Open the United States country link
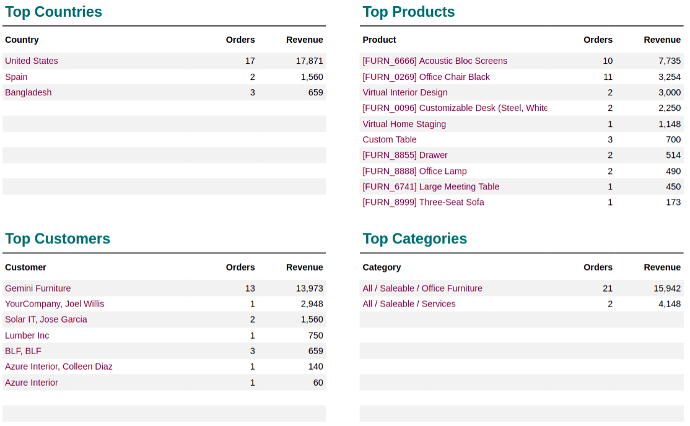 click(32, 61)
